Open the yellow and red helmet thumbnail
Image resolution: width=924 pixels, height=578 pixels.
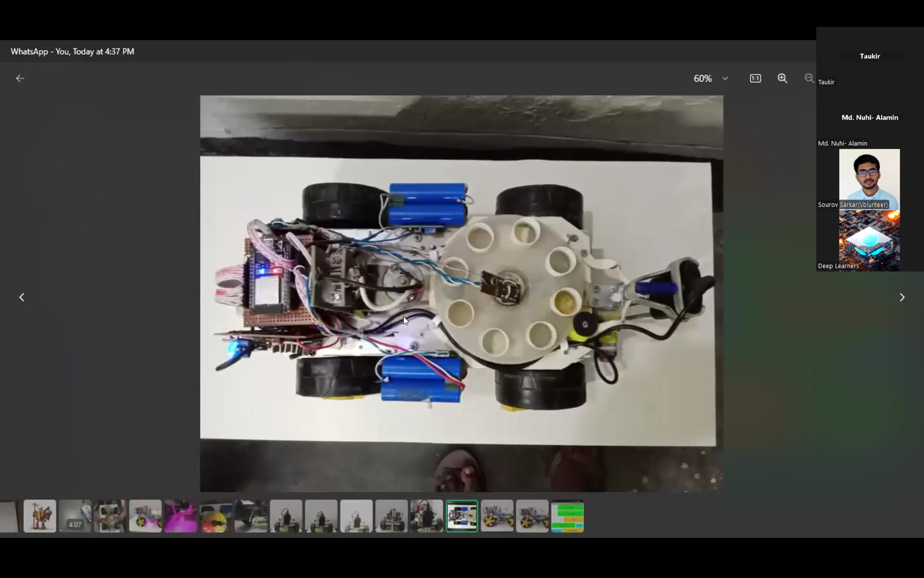point(216,516)
